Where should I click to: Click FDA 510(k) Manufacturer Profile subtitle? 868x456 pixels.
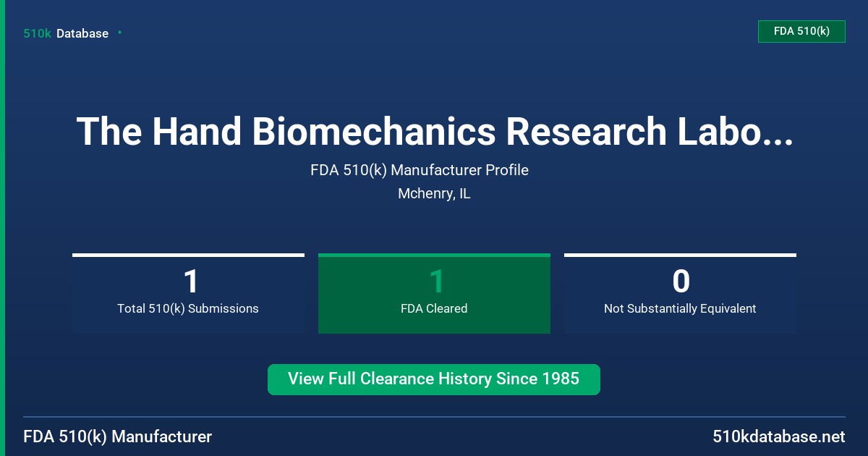click(x=420, y=170)
